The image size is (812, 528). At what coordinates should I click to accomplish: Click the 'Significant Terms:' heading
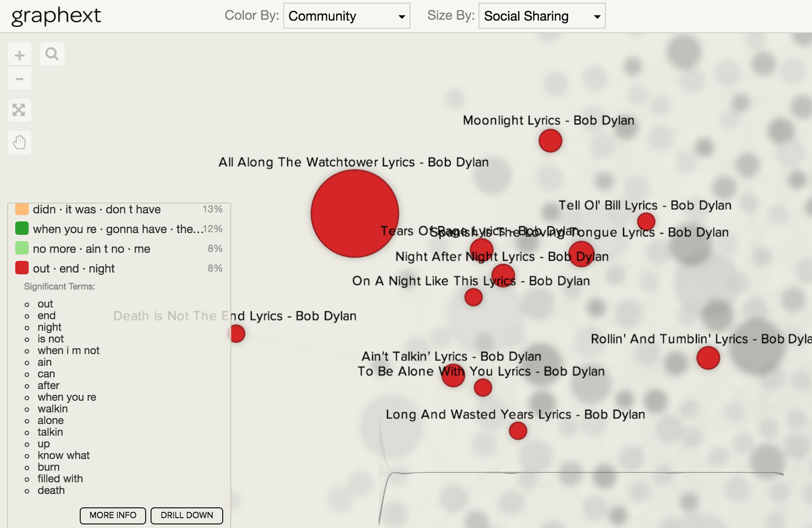(x=60, y=286)
